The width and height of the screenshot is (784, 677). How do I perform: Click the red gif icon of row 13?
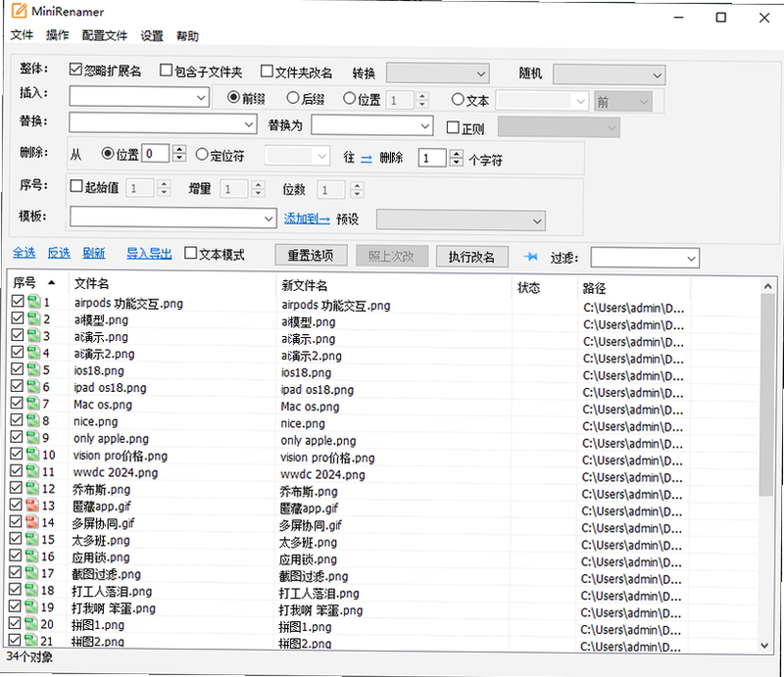click(x=32, y=505)
